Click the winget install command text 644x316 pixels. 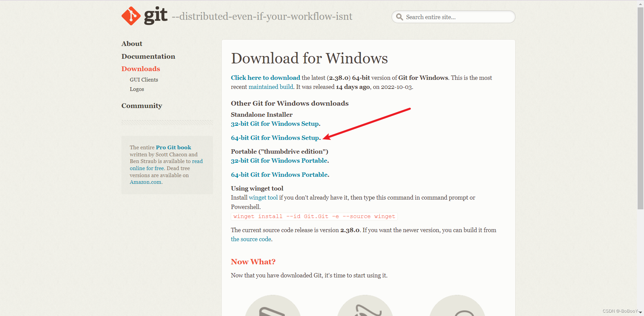314,216
